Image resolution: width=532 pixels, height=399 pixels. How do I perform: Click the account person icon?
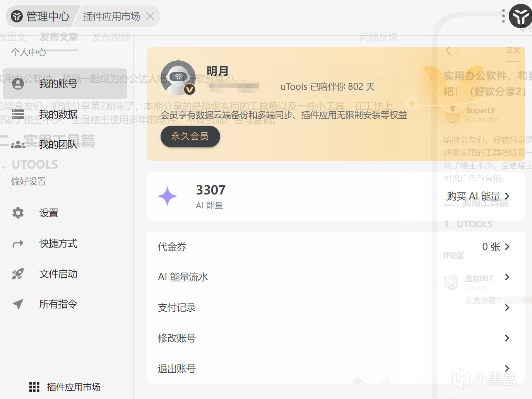(18, 84)
